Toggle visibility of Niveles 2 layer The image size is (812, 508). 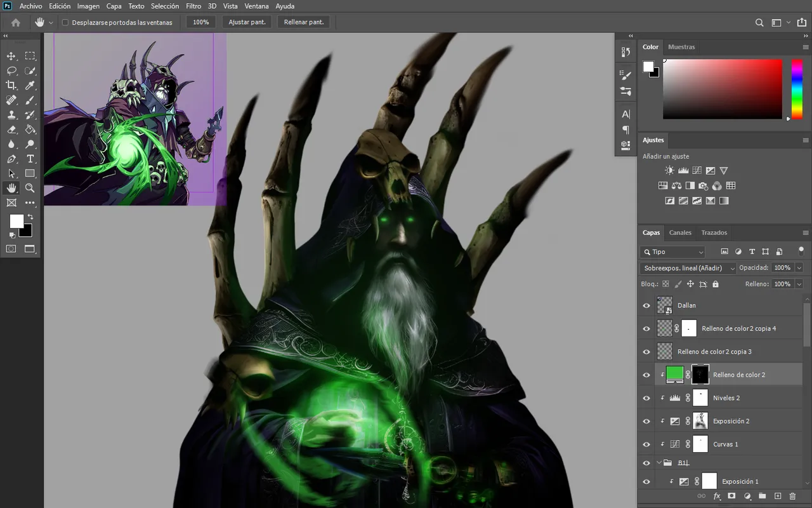[x=646, y=398]
